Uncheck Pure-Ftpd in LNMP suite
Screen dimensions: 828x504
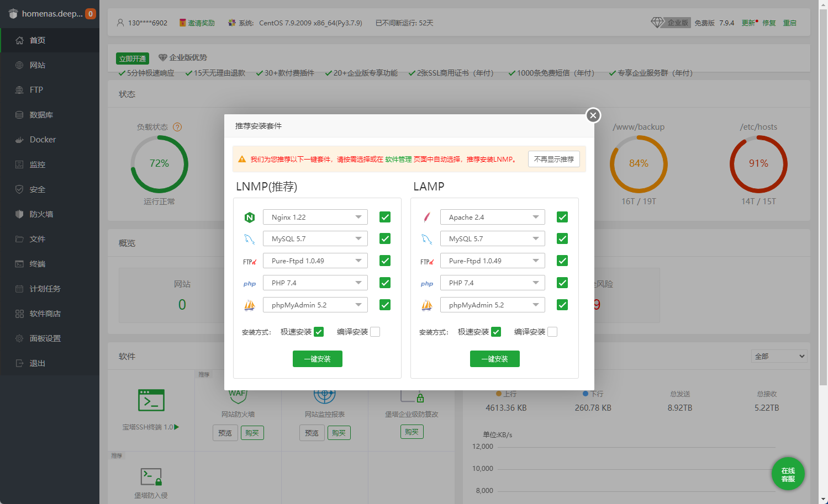coord(385,261)
